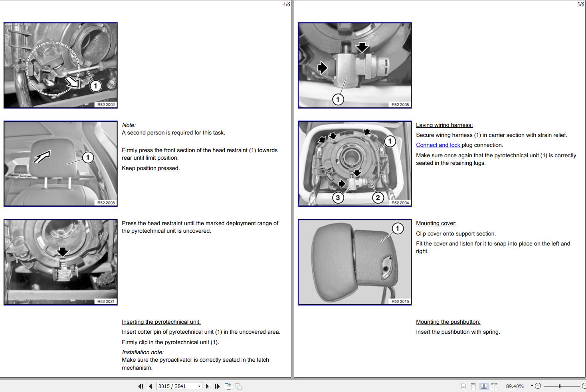Click the R52 2015 head restraint cover image

pos(354,262)
